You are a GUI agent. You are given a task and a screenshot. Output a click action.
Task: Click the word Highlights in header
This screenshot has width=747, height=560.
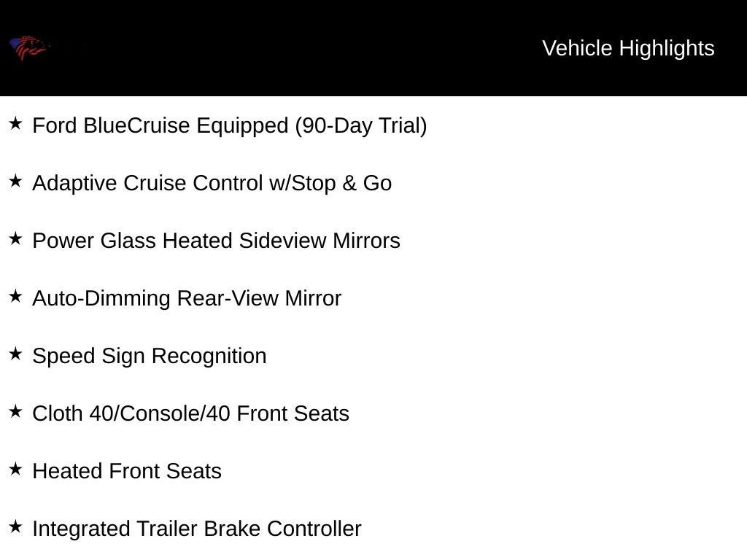coord(667,49)
